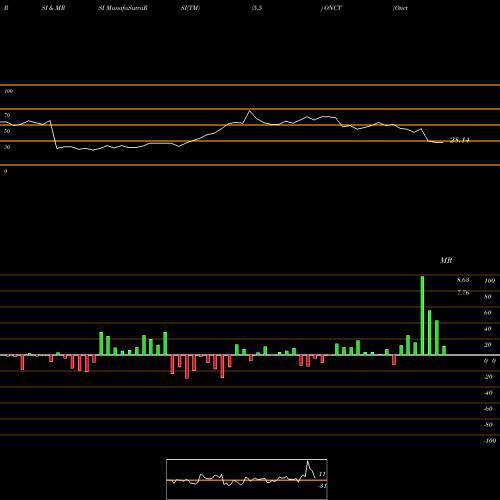Click the value -31 in mini chart
The height and width of the screenshot is (500, 500).
(x=322, y=486)
